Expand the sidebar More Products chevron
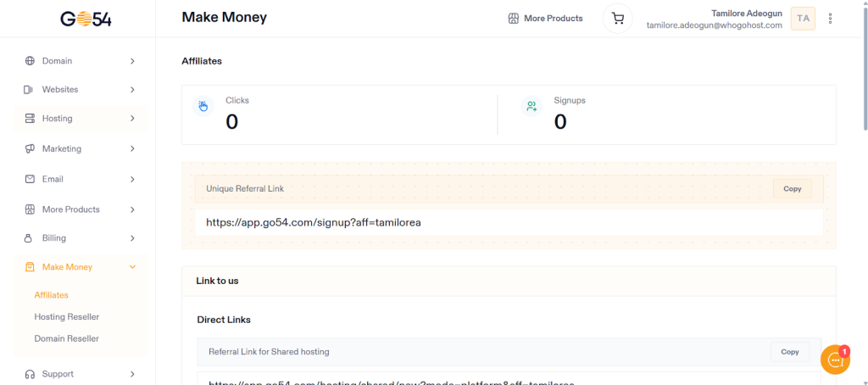The width and height of the screenshot is (868, 385). click(132, 209)
